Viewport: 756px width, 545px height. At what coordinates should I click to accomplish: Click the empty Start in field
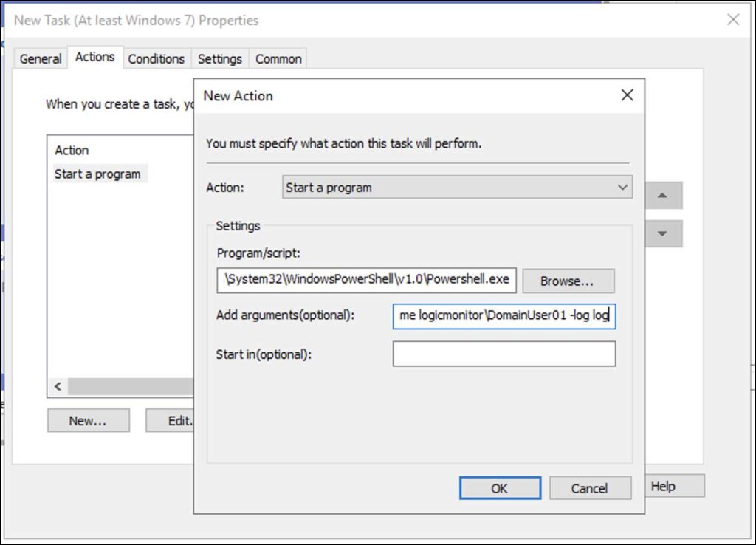click(504, 354)
